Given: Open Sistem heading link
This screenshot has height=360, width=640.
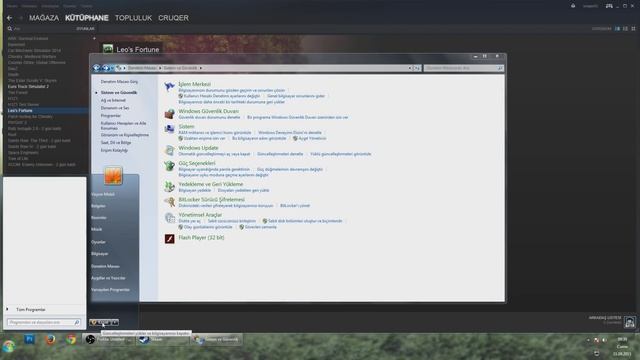Looking at the screenshot, I should 186,127.
